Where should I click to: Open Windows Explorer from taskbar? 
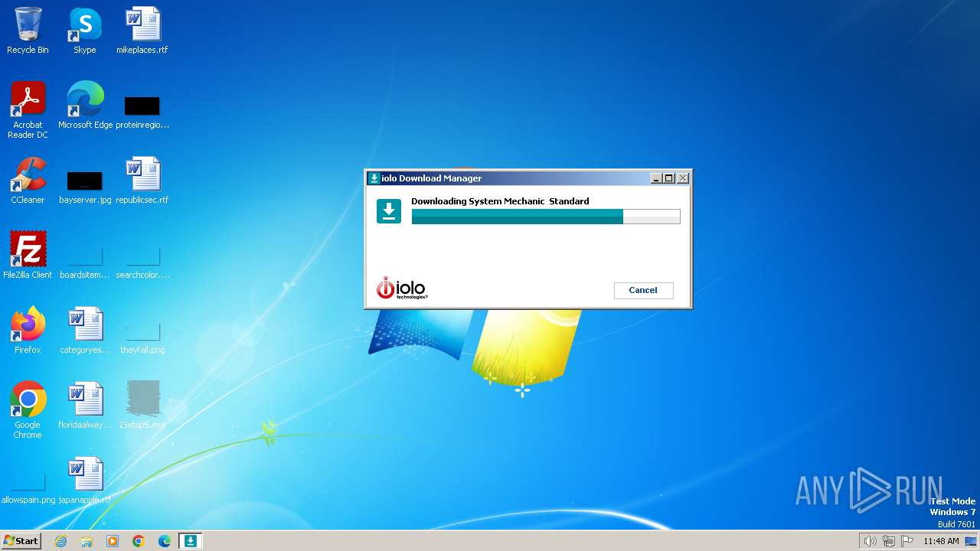(x=87, y=541)
